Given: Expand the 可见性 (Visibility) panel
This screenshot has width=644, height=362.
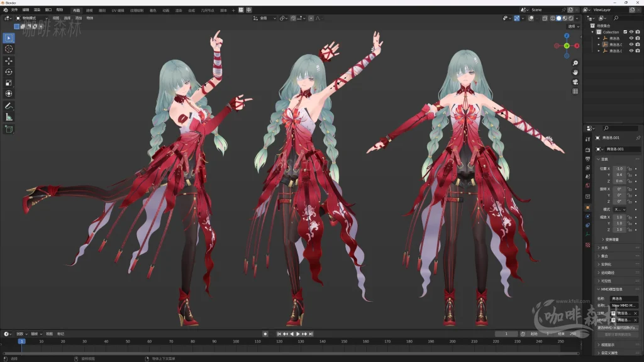Looking at the screenshot, I should 606,281.
